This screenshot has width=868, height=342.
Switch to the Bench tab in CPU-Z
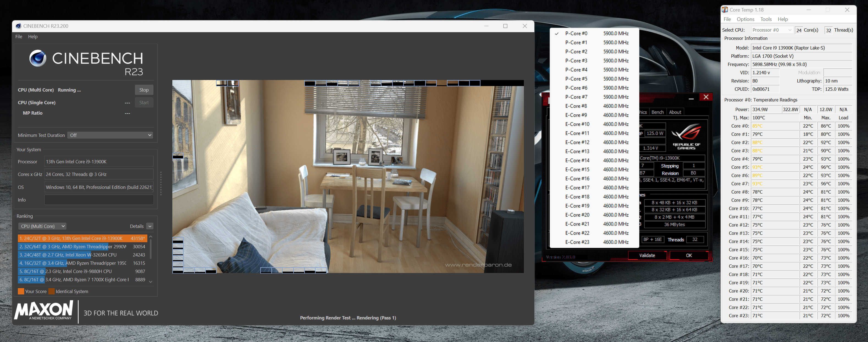point(657,112)
